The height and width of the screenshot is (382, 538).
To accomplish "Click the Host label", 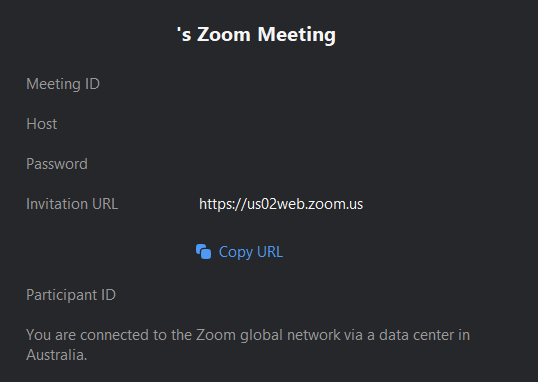I will 42,124.
